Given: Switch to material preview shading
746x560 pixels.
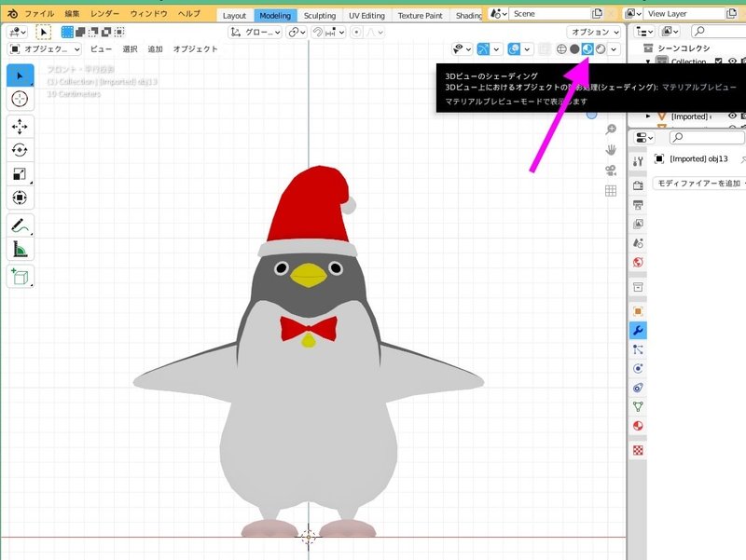Looking at the screenshot, I should coord(587,49).
